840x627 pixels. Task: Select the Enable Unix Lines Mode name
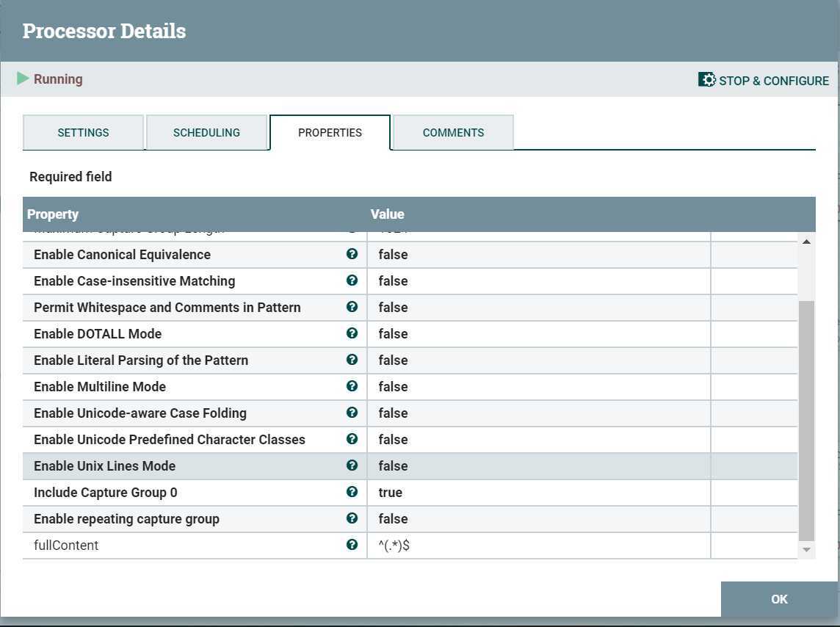coord(104,465)
